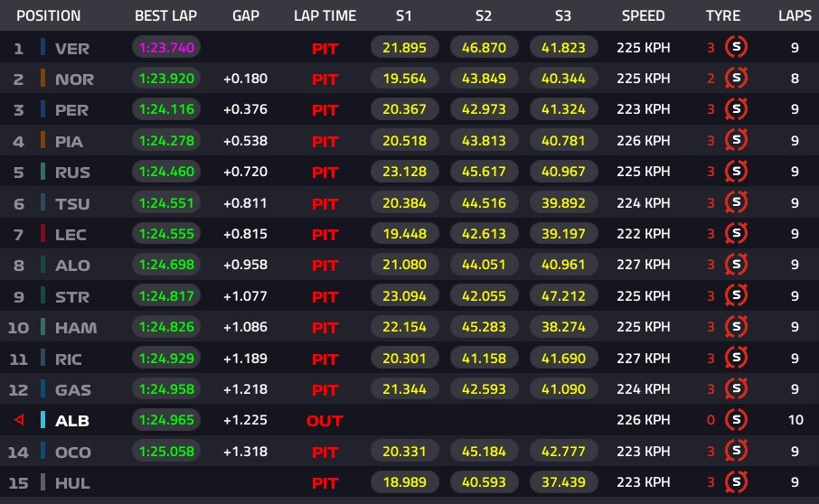This screenshot has width=819, height=504.
Task: Click the soft tyre icon for LEC
Action: pyautogui.click(x=737, y=234)
